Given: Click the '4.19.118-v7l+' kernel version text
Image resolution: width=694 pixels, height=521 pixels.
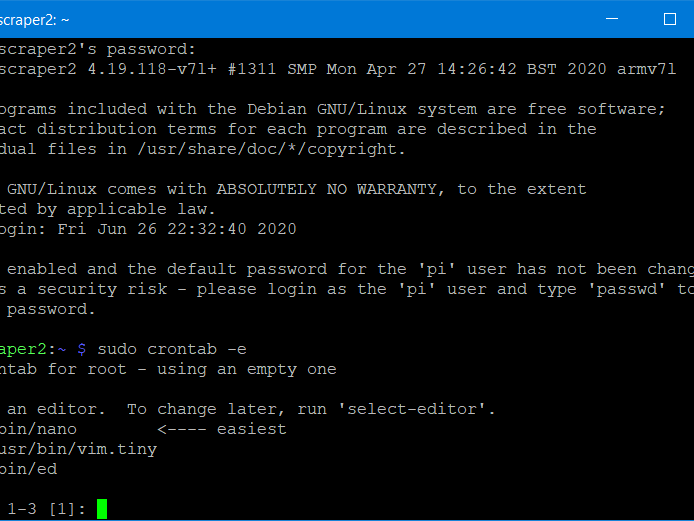Looking at the screenshot, I should coord(152,69).
